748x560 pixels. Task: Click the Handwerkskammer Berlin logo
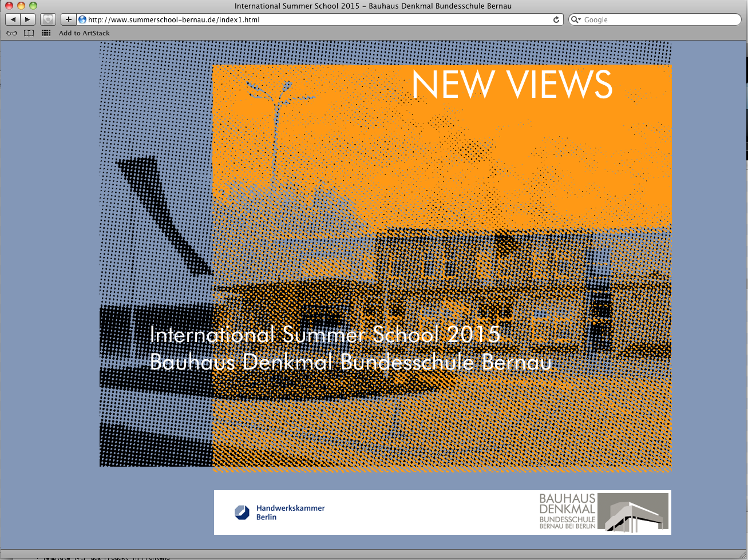coord(279,513)
